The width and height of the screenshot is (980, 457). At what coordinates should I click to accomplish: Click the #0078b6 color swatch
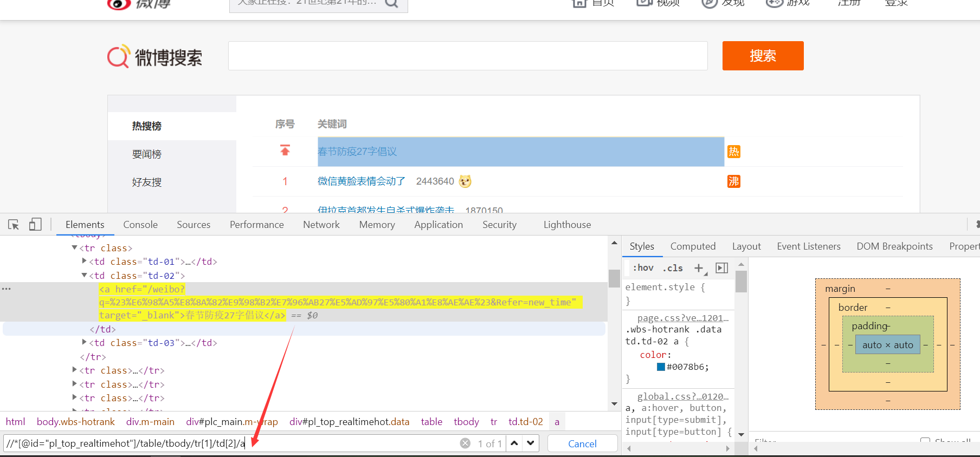coord(661,367)
